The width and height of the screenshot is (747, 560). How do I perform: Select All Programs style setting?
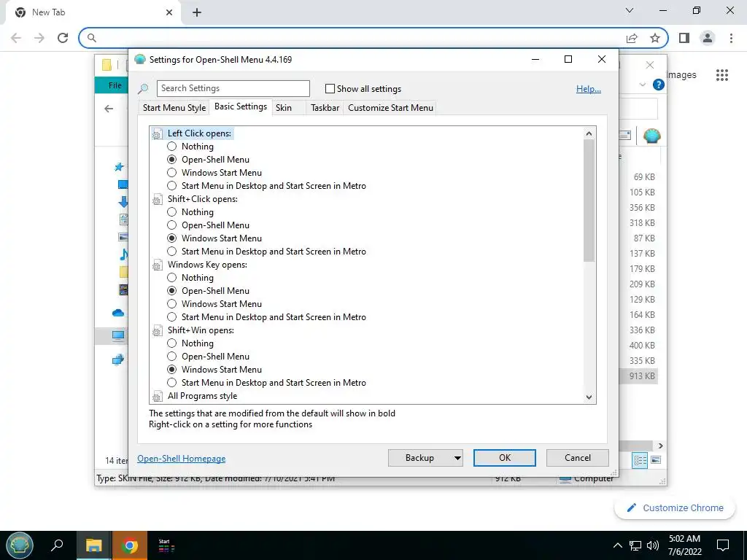(203, 396)
